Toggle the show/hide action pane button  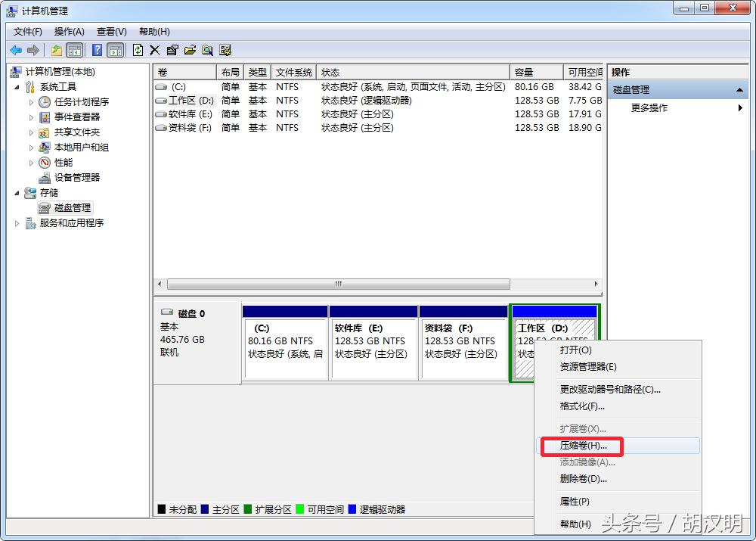(x=115, y=50)
